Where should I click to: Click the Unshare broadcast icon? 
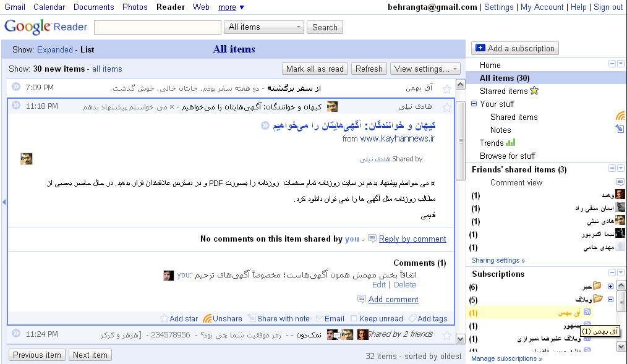pyautogui.click(x=207, y=318)
